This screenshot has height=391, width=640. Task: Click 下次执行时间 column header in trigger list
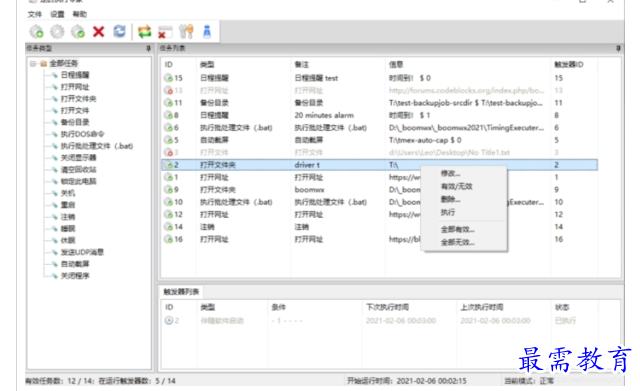pos(387,307)
